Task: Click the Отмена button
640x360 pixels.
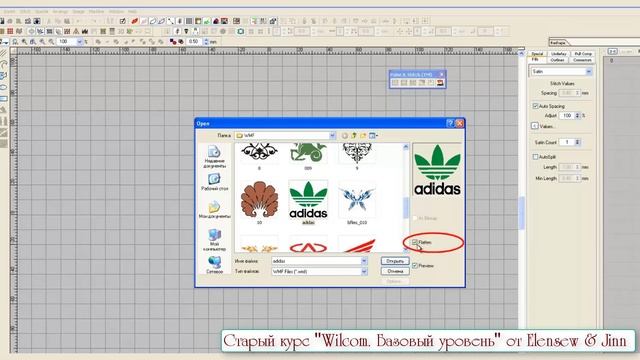Action: (x=395, y=271)
